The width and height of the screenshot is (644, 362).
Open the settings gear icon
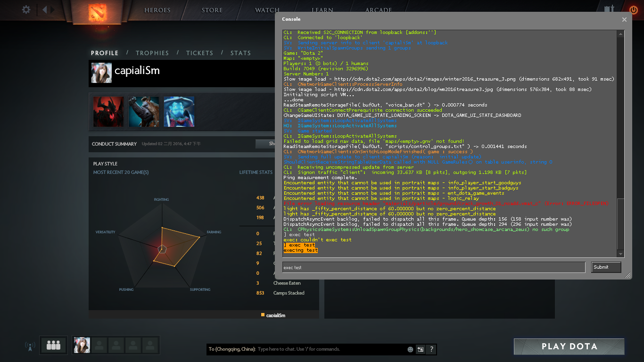pos(26,9)
